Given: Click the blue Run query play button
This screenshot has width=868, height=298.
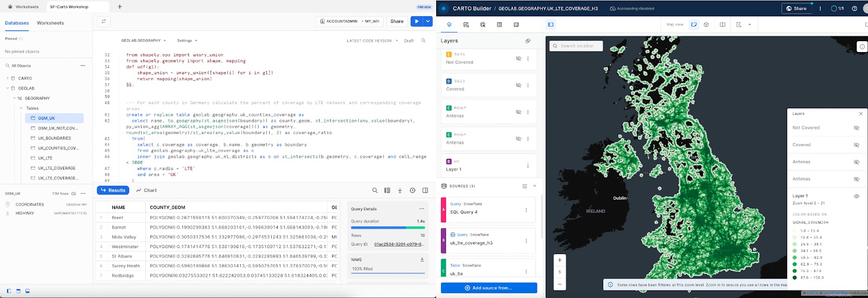Looking at the screenshot, I should pos(416,21).
